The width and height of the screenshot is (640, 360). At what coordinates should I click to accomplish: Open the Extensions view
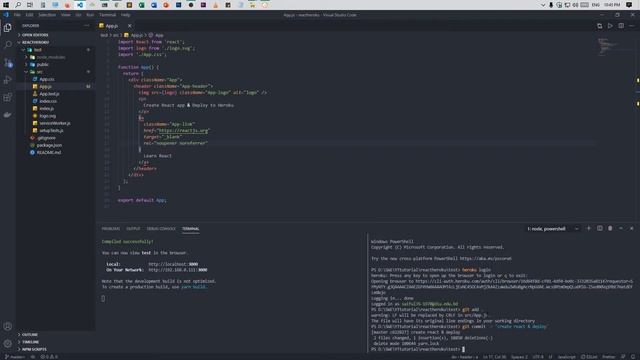click(x=8, y=97)
